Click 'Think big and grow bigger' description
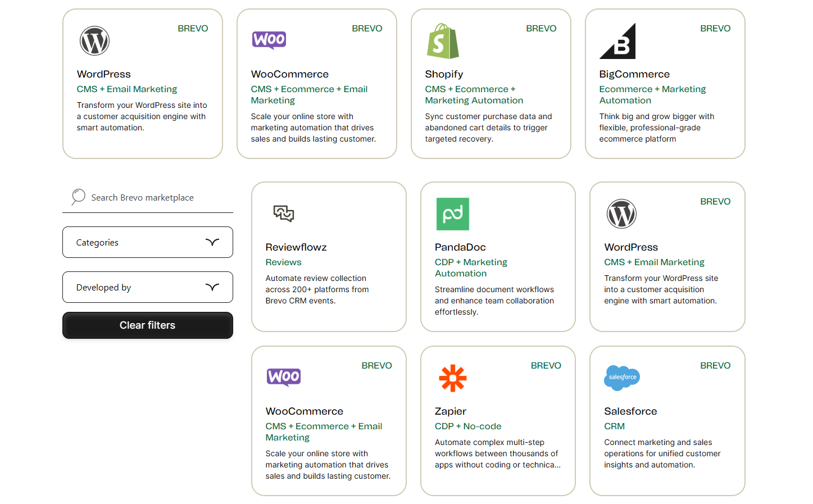The image size is (813, 504). click(657, 128)
